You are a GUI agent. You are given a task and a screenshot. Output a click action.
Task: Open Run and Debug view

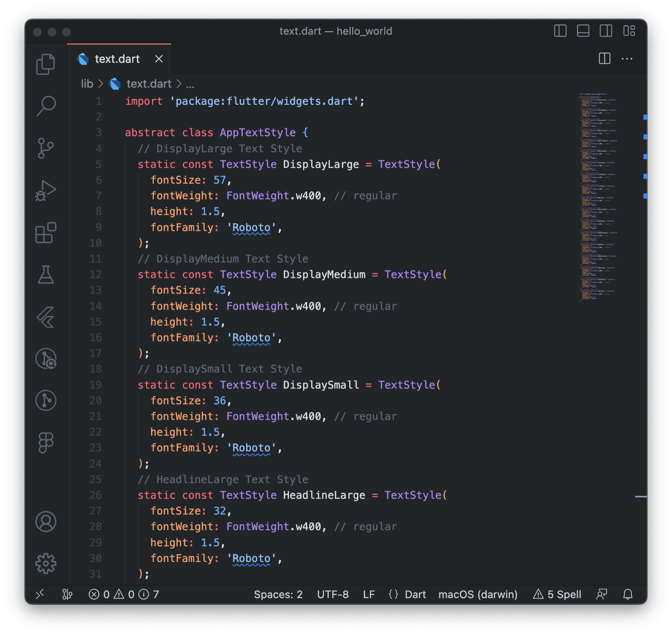tap(45, 191)
